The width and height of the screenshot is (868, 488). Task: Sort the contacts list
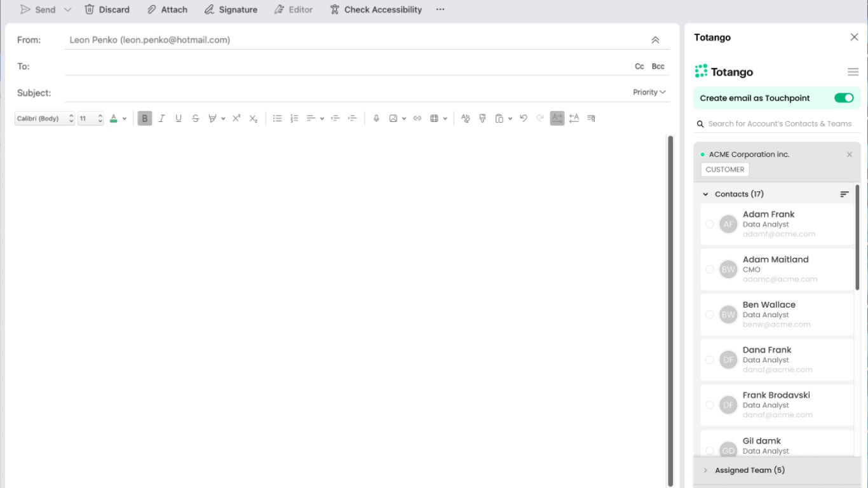tap(844, 194)
